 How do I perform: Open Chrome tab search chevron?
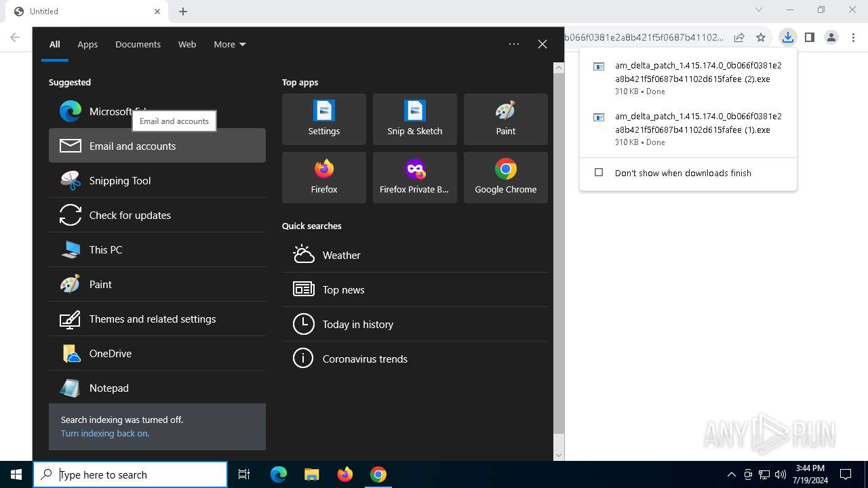(759, 10)
